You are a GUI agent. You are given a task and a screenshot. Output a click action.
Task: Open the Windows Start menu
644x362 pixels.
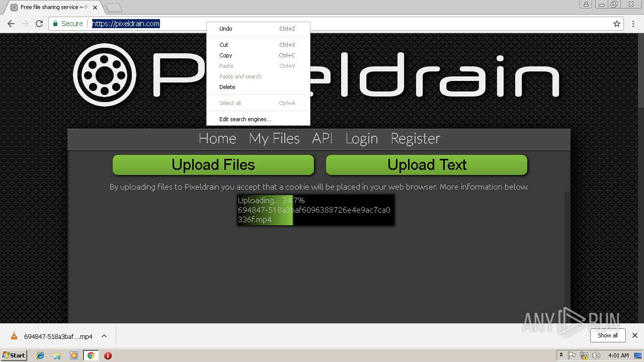click(14, 355)
